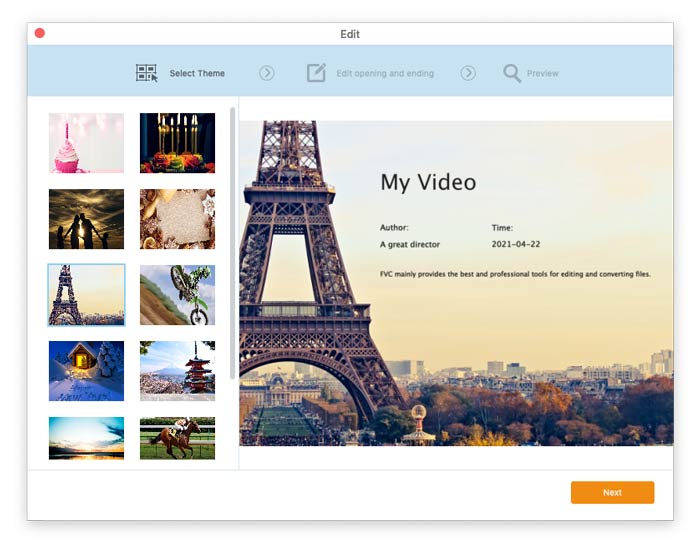
Task: Choose the motocross bike theme thumbnail
Action: (177, 295)
